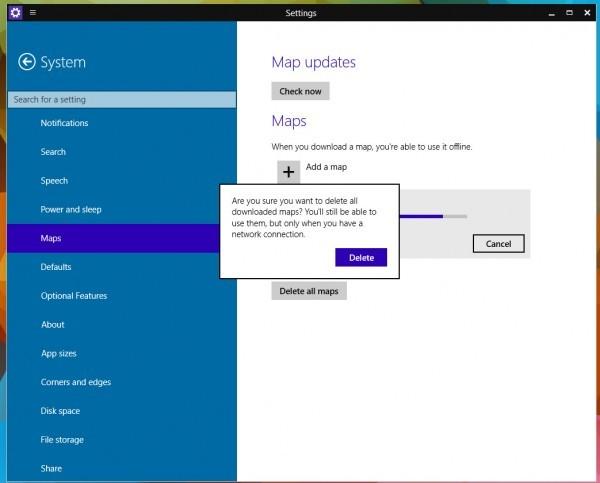The height and width of the screenshot is (483, 600).
Task: Open the Notifications settings page
Action: click(64, 123)
